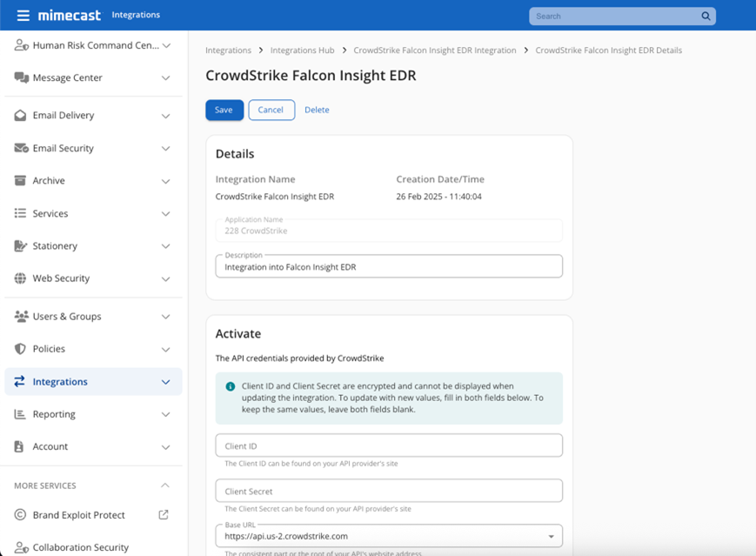The image size is (756, 556).
Task: Expand the Reporting chevron
Action: 166,414
